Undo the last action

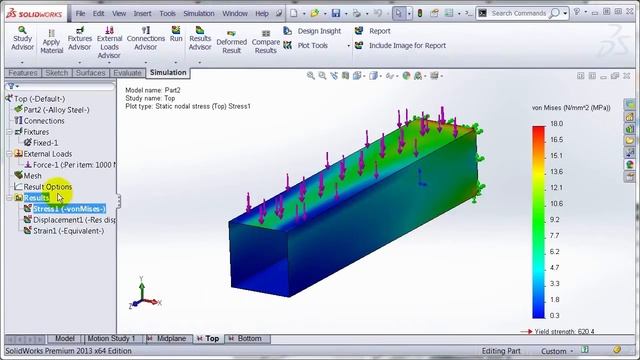378,13
